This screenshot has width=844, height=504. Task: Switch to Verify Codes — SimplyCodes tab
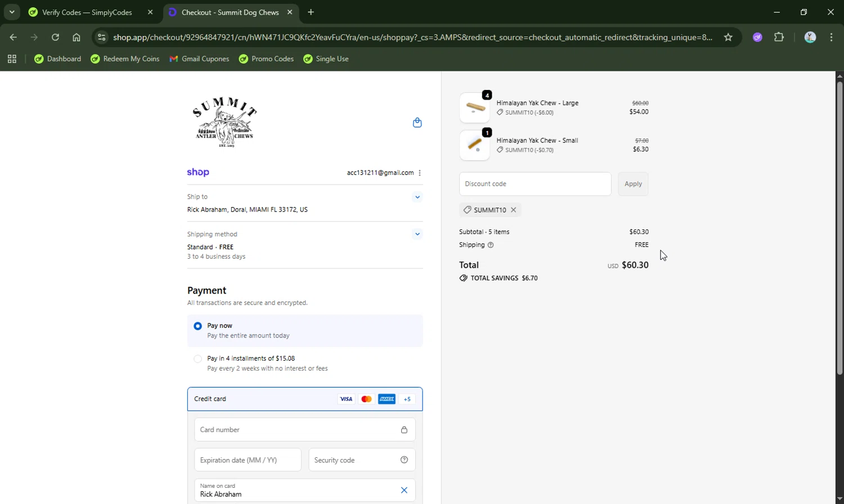coord(92,12)
